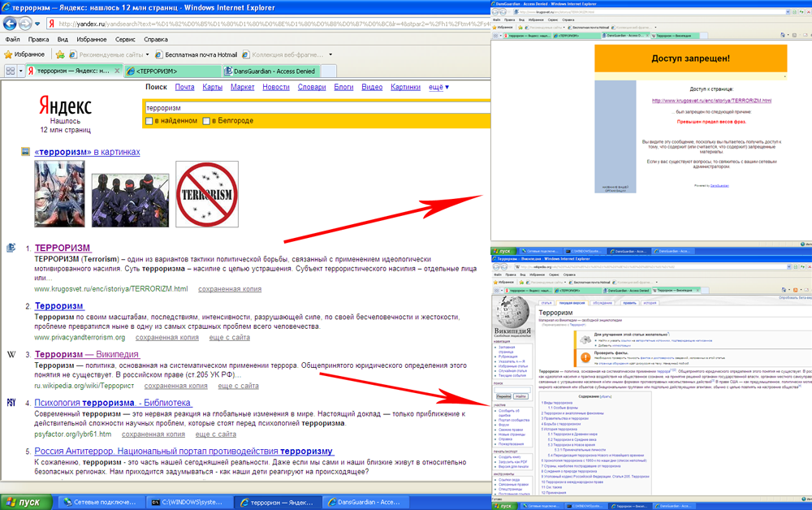Viewport: 812px width, 510px height.
Task: Expand the favorites bar overflow arrow
Action: tap(330, 54)
